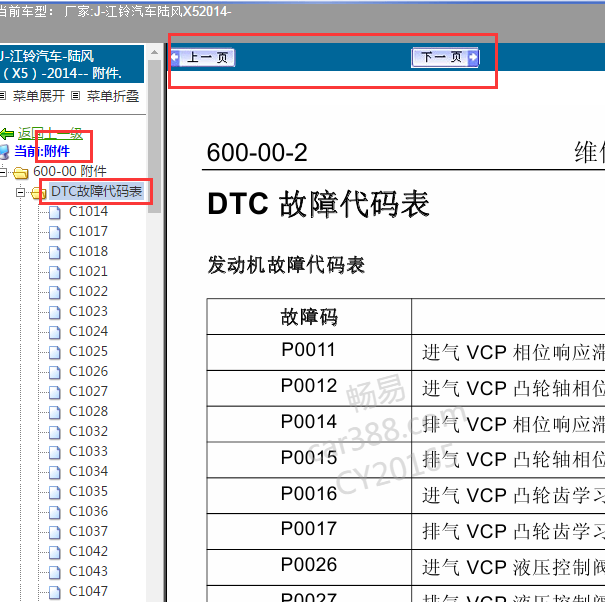Click the document icon beside C1018
The width and height of the screenshot is (605, 602).
coord(54,253)
